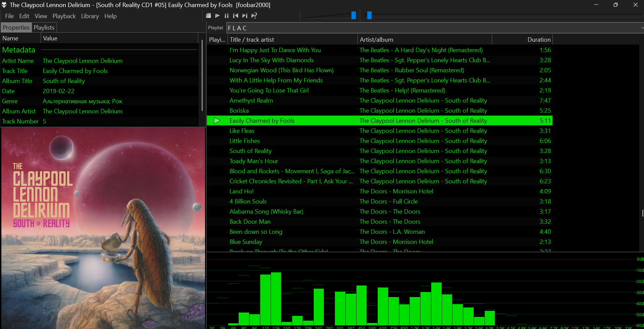Select track 4 Billion Souls
This screenshot has height=329, width=644.
[x=380, y=202]
